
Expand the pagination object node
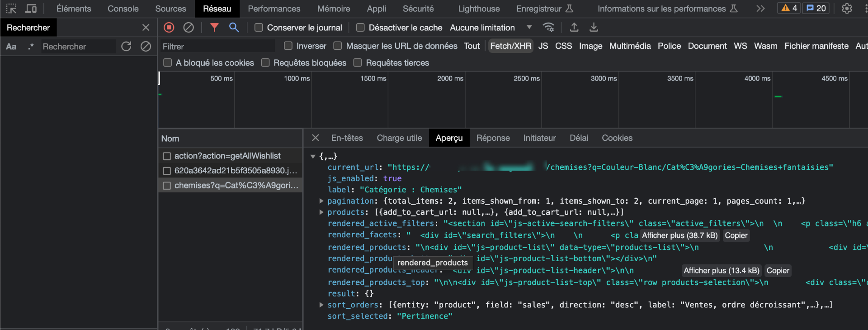pos(321,201)
